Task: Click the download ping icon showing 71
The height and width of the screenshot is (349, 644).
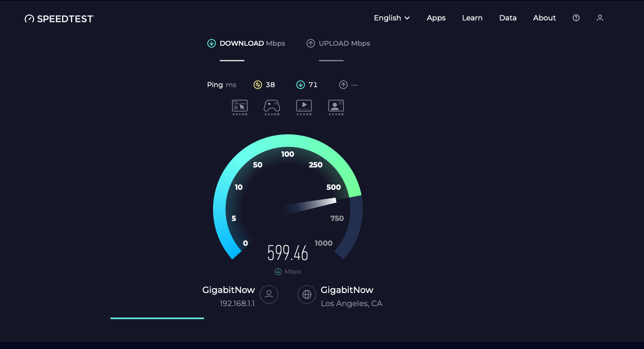Action: [x=301, y=85]
